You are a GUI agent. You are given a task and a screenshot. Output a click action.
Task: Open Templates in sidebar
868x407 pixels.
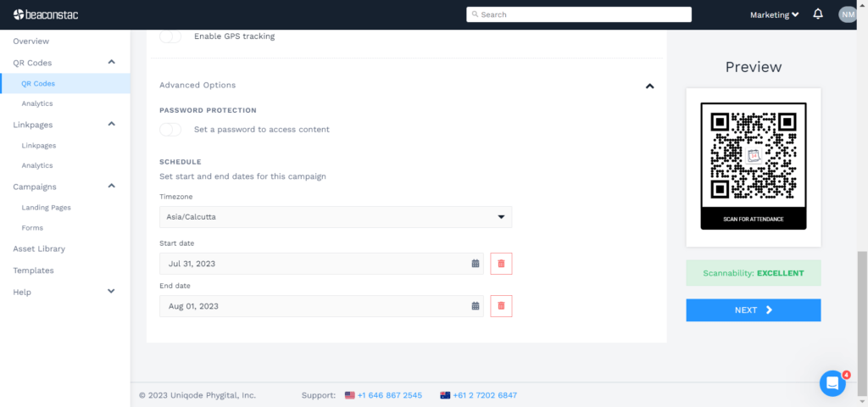pyautogui.click(x=33, y=270)
